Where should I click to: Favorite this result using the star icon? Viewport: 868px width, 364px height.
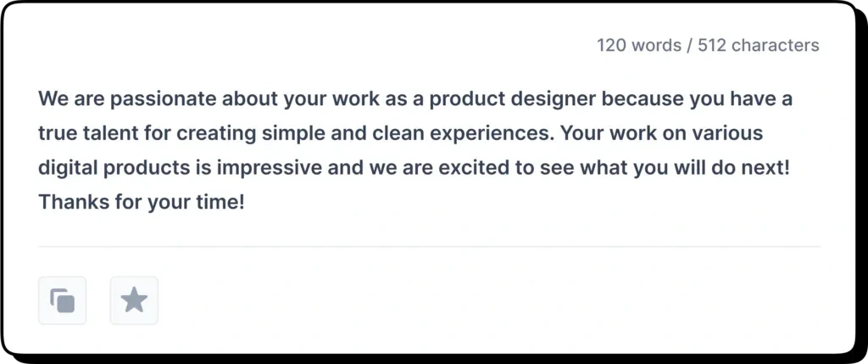[134, 300]
